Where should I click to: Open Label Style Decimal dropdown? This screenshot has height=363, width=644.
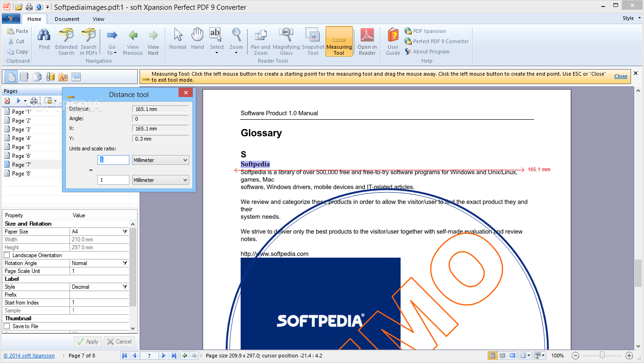pos(124,287)
